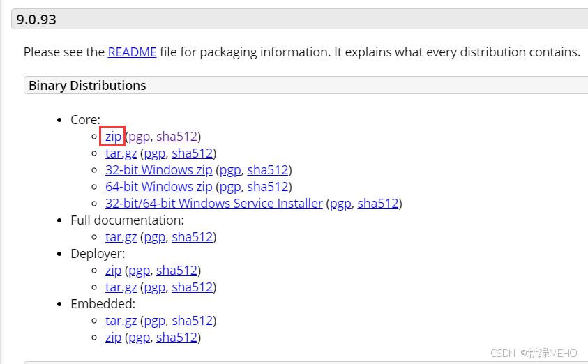Viewport: 588px width, 364px height.
Task: Open 64-bit Windows zip sha512 checksum
Action: pyautogui.click(x=267, y=187)
